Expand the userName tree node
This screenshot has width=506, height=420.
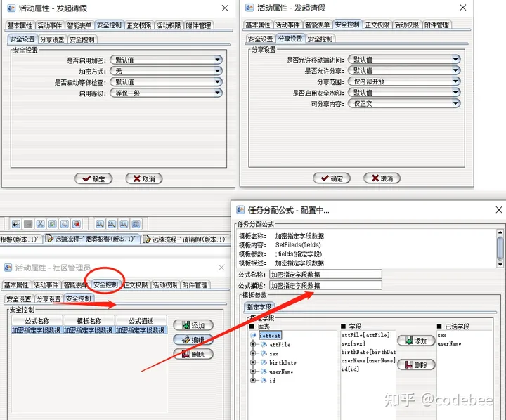click(x=253, y=372)
